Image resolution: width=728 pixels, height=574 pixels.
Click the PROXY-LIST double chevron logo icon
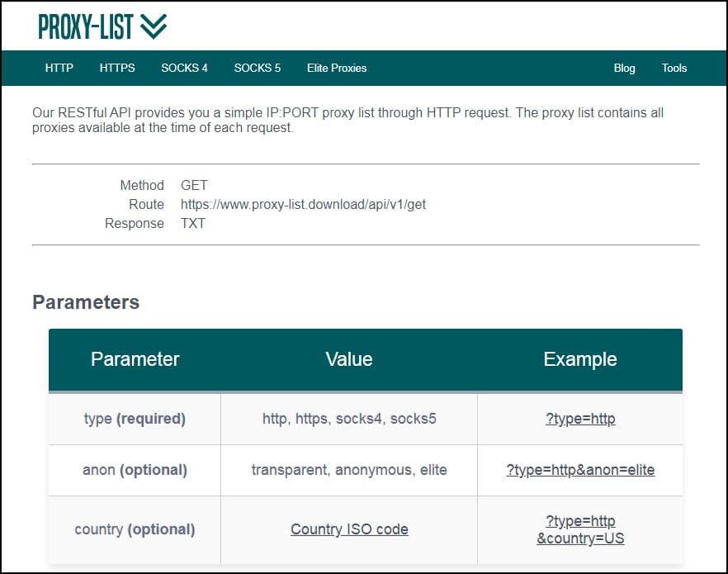click(x=155, y=26)
